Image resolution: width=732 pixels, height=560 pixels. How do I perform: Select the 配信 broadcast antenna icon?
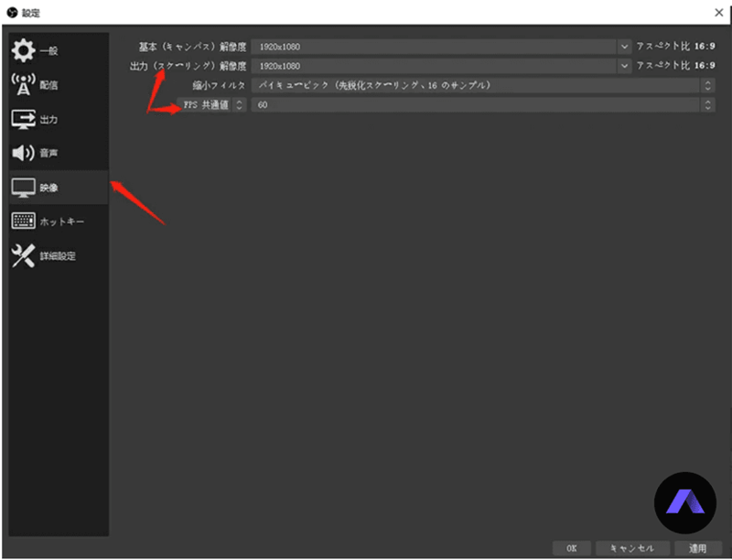(24, 84)
